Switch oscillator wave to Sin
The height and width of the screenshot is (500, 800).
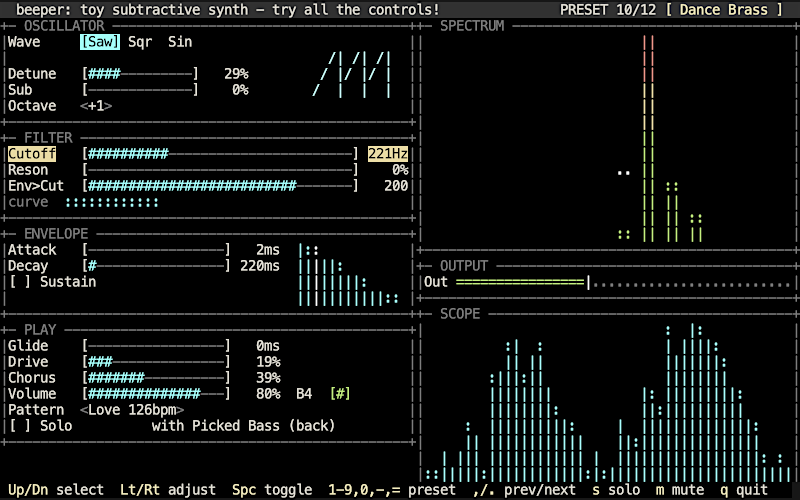tap(180, 42)
